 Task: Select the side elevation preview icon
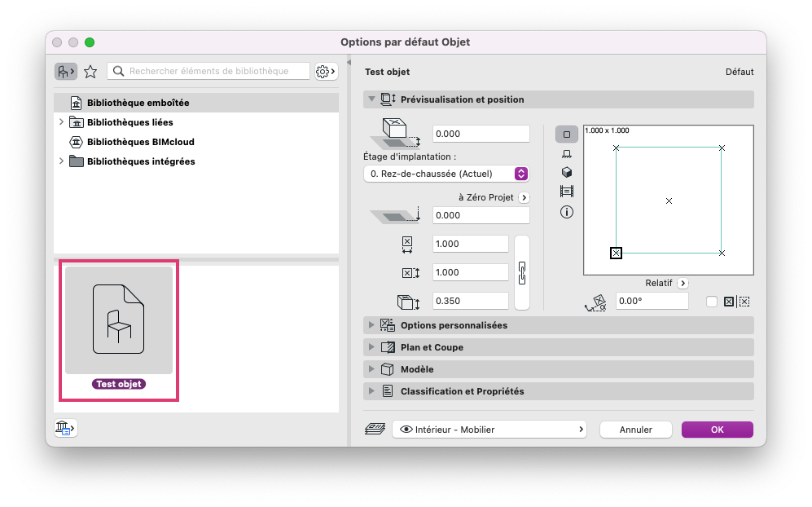coord(567,154)
